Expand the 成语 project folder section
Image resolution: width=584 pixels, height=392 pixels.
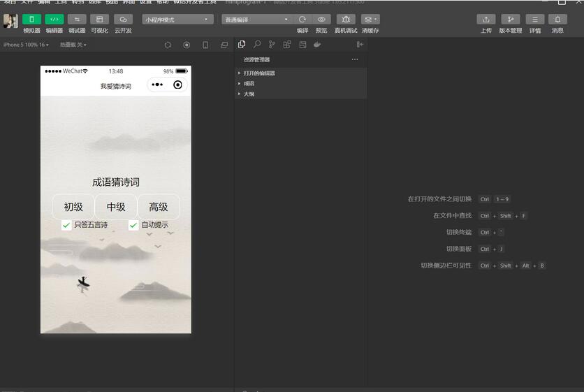[x=300, y=83]
